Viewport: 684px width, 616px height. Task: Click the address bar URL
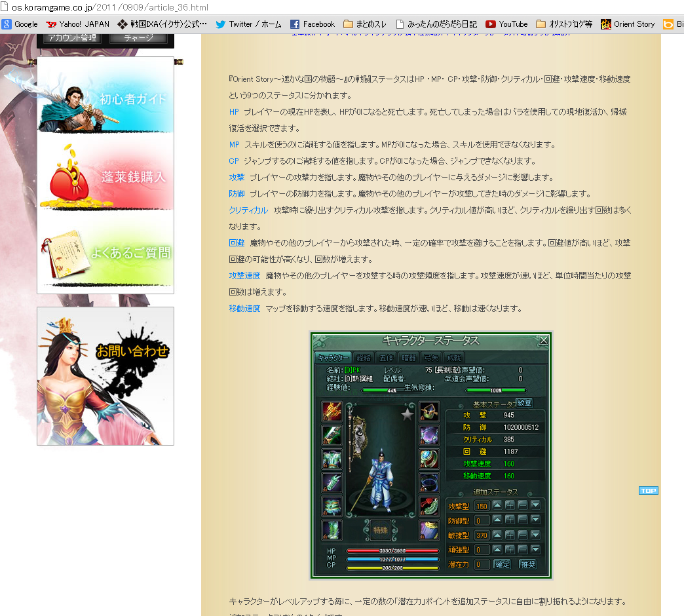[x=109, y=7]
